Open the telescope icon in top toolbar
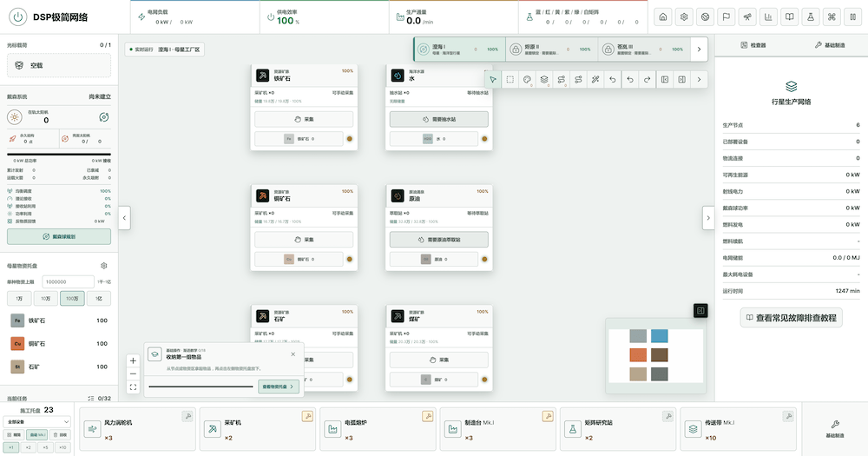 click(x=746, y=17)
